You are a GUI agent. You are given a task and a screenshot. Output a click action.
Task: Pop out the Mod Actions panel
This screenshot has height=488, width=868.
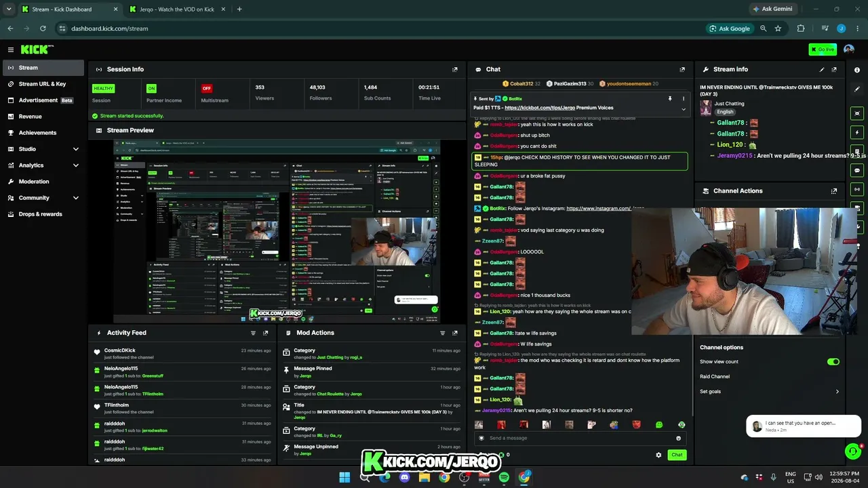455,333
